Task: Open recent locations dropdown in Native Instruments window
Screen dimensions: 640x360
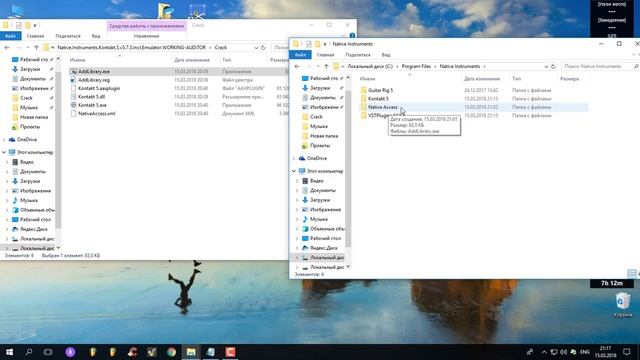Action: coord(318,67)
